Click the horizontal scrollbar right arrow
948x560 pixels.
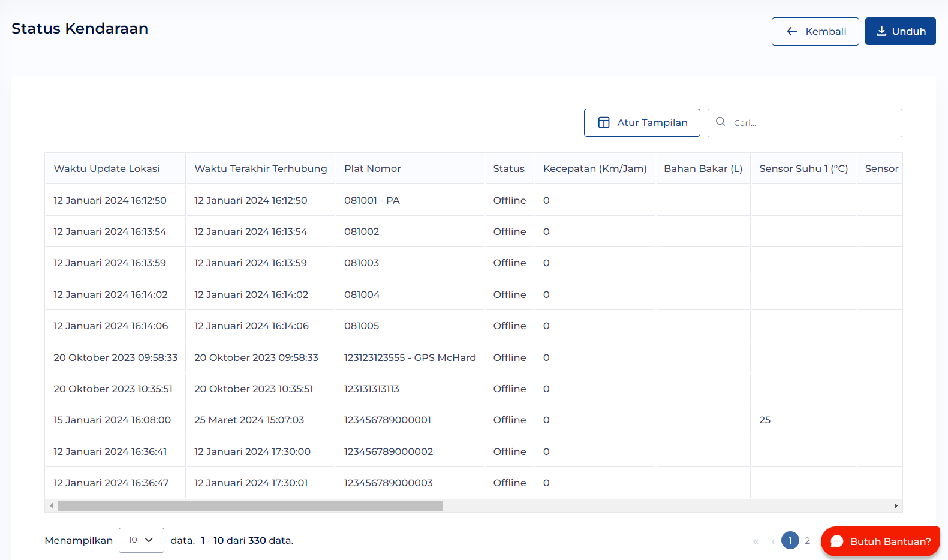896,506
